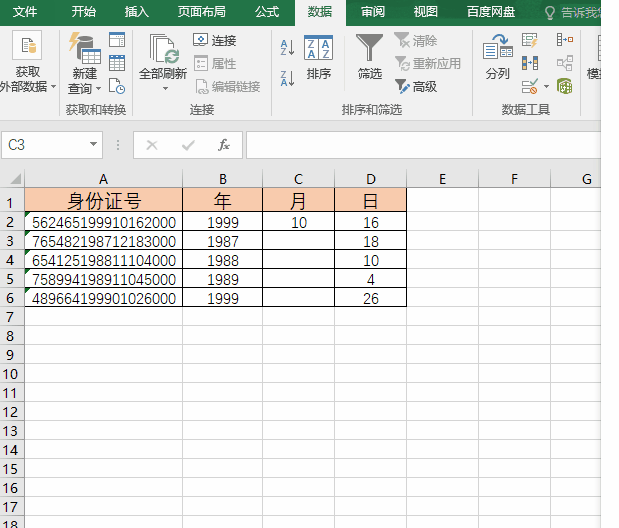The height and width of the screenshot is (528, 619).
Task: Select row 3 header
Action: click(12, 241)
